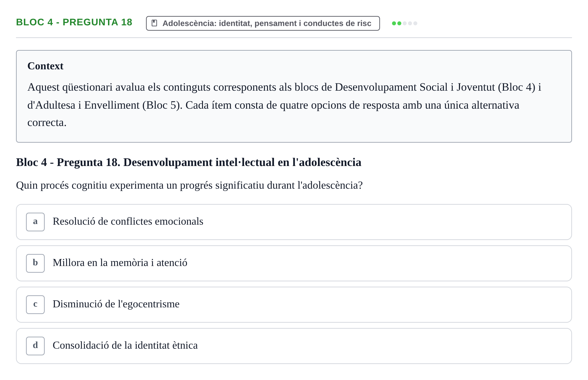Select answer letter c box
The width and height of the screenshot is (588, 380).
point(35,305)
